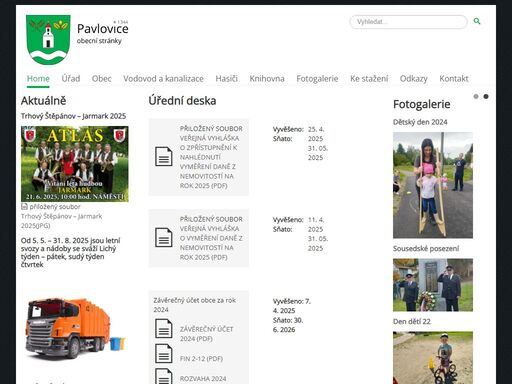This screenshot has height=384, width=512.
Task: Open the ZÁVĚREČNÝ ÚČET 2024 (PDF) link
Action: (x=206, y=334)
